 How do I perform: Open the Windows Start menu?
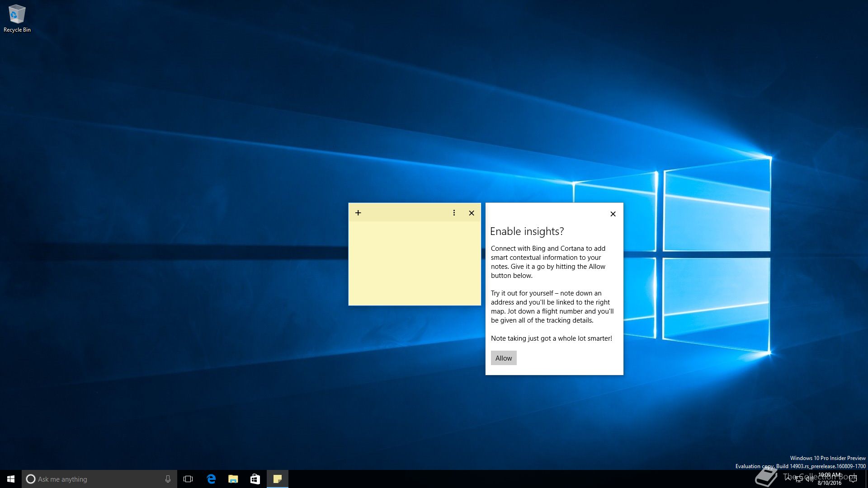click(11, 479)
